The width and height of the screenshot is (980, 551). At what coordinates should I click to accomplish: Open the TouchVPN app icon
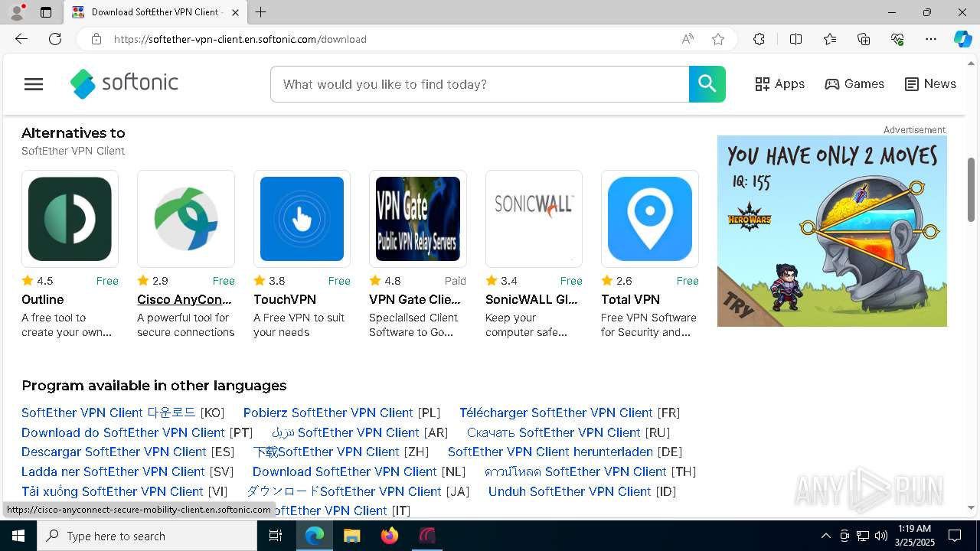click(x=302, y=219)
